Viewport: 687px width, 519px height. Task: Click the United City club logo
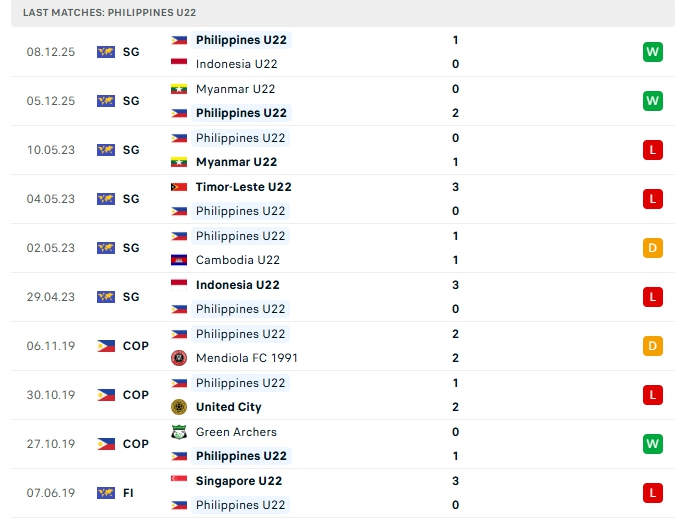pyautogui.click(x=179, y=407)
